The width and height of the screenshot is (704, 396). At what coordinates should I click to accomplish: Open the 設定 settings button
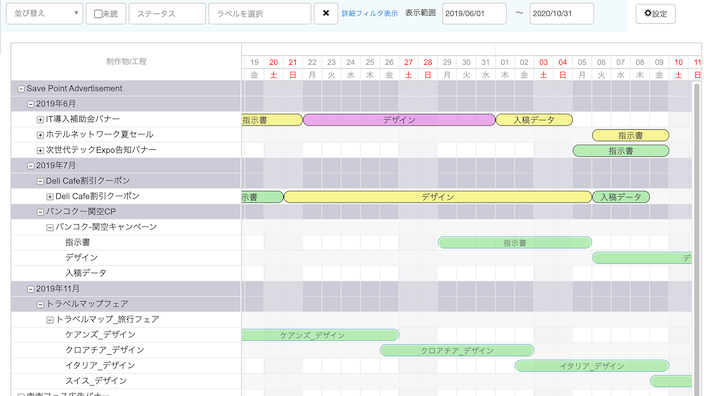coord(656,13)
